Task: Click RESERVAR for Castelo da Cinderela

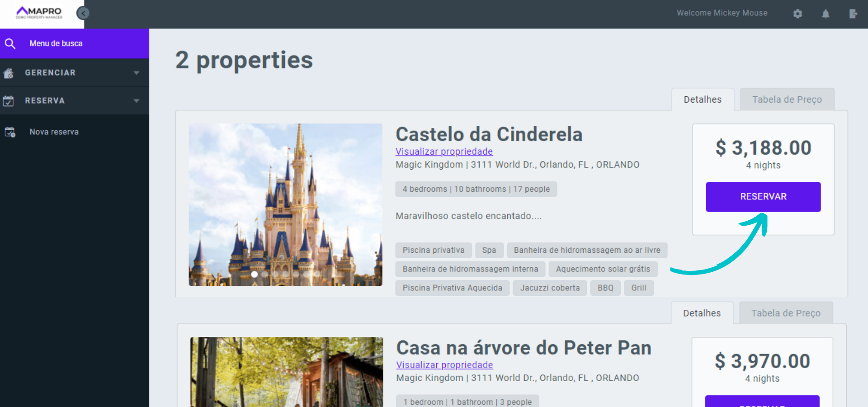Action: (763, 197)
